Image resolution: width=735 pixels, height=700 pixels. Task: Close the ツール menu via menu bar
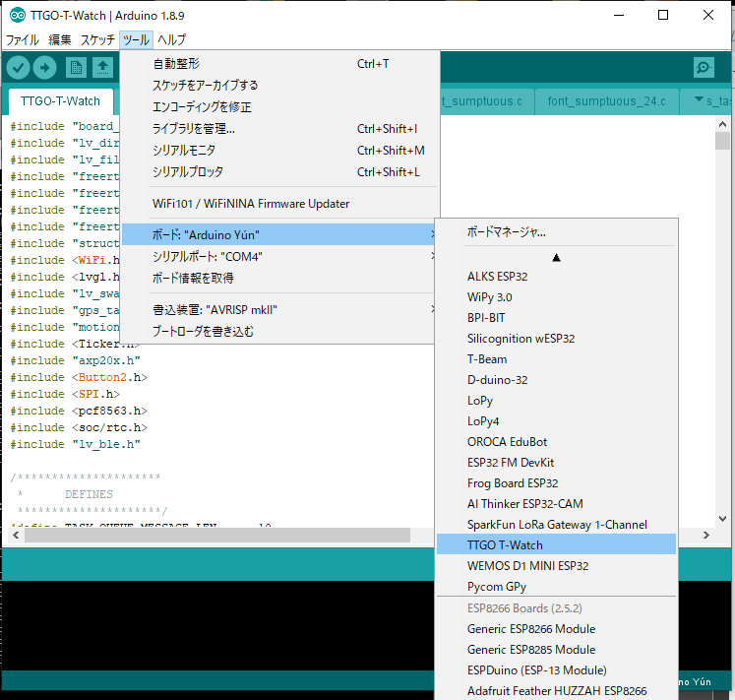pos(136,40)
